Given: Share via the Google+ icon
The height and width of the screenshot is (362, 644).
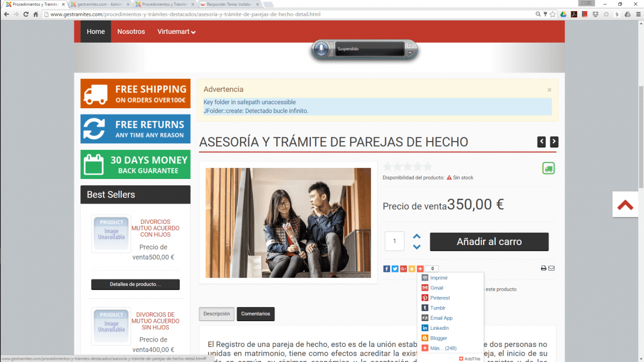Looking at the screenshot, I should [403, 269].
